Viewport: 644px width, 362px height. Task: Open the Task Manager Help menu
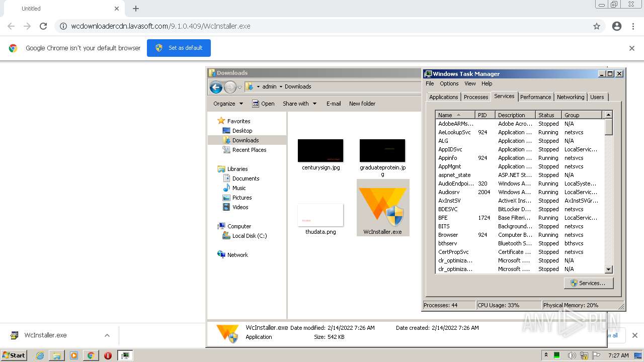point(487,83)
